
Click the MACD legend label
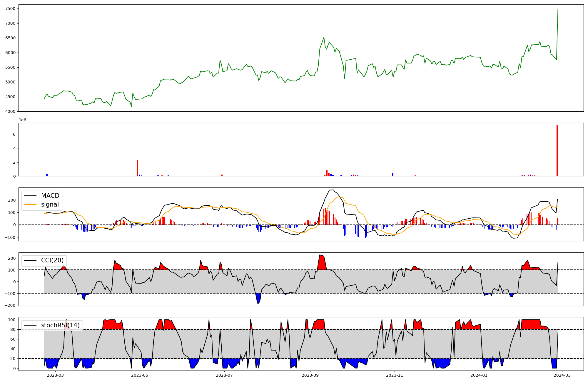(50, 196)
